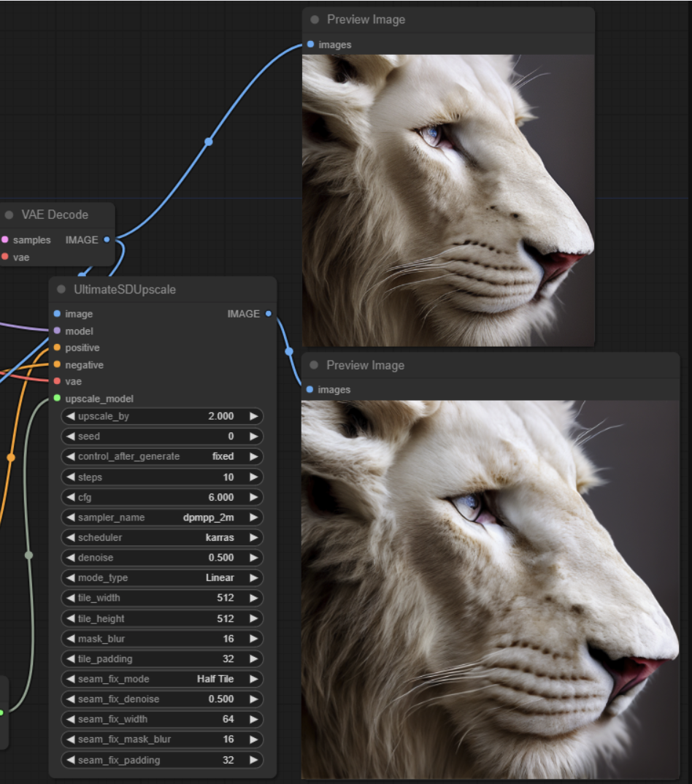692x784 pixels.
Task: Open the mode_type selector showing Linear
Action: point(162,577)
